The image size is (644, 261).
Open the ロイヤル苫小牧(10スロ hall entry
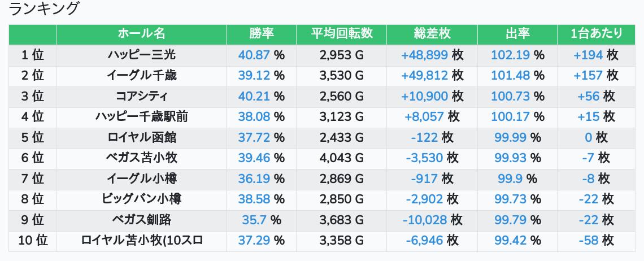[x=141, y=241]
